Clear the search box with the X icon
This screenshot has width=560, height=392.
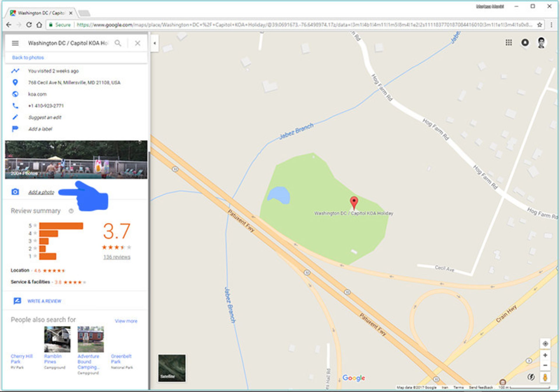[137, 43]
